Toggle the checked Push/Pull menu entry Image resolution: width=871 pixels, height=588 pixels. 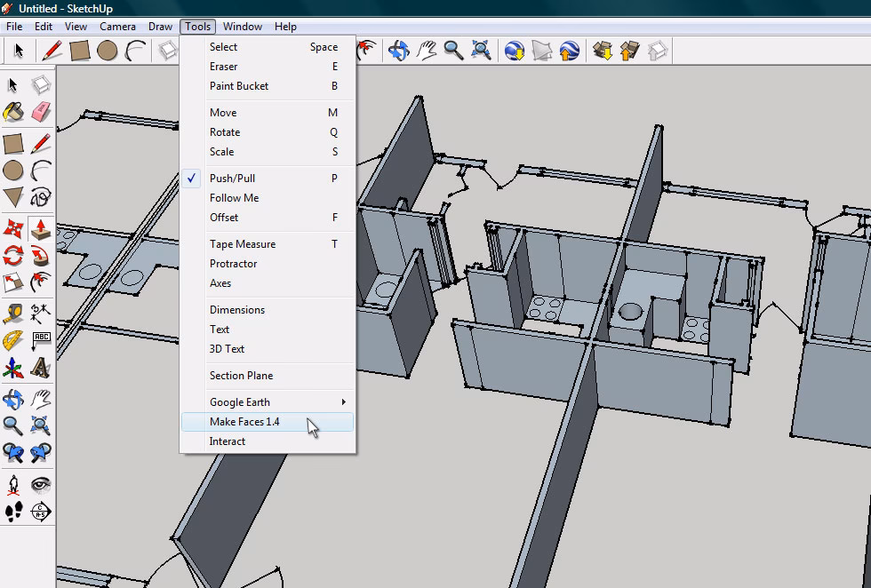[x=232, y=179]
